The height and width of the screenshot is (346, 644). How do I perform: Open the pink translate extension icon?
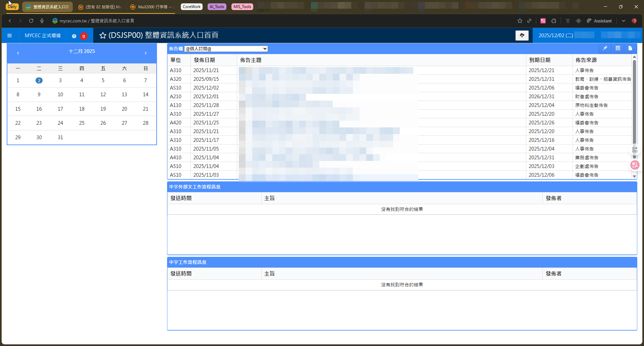(543, 21)
